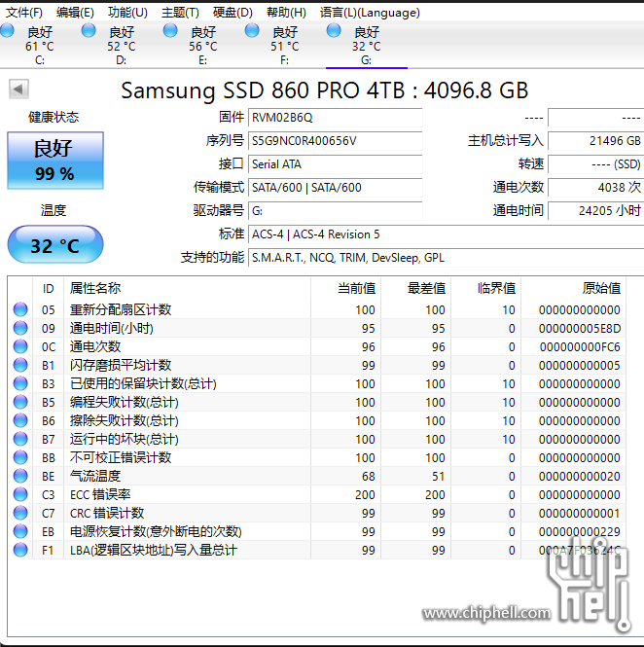Screen dimensions: 644x647
Task: Click the 良好 99 % health status button
Action: point(55,161)
